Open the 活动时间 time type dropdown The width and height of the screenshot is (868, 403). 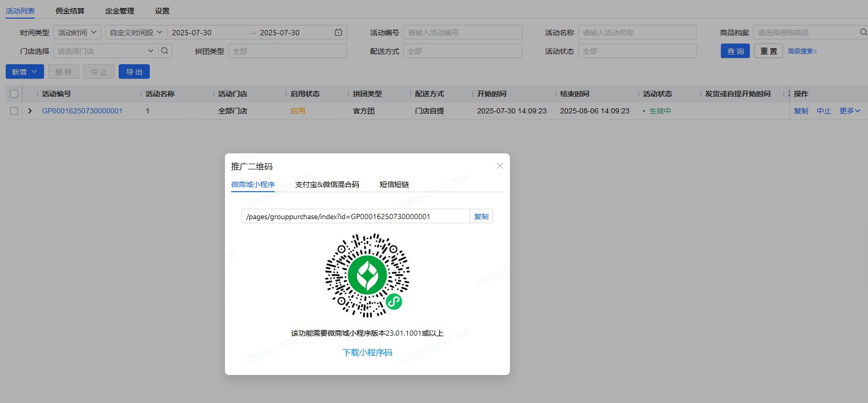[77, 32]
